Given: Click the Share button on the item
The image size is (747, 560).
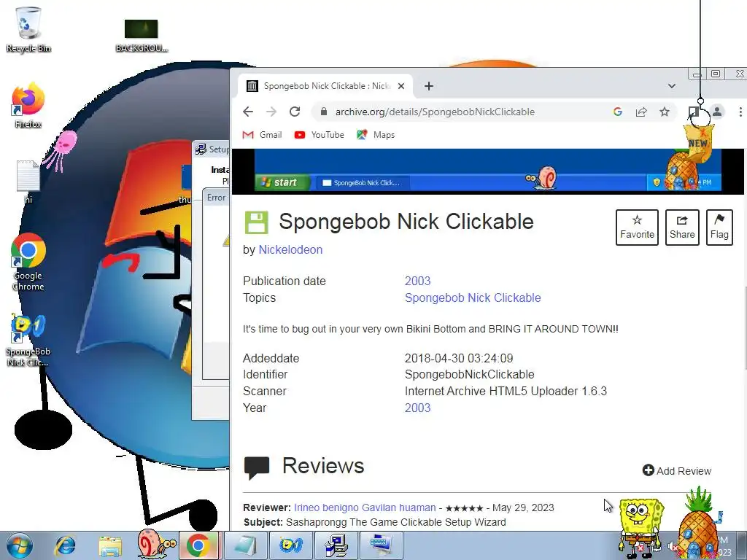Looking at the screenshot, I should click(682, 227).
